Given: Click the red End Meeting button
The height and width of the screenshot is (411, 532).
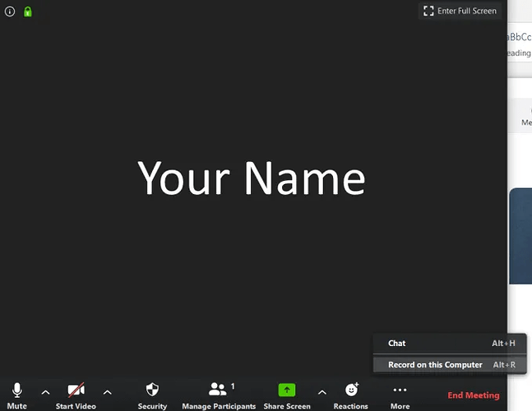Looking at the screenshot, I should click(x=473, y=395).
